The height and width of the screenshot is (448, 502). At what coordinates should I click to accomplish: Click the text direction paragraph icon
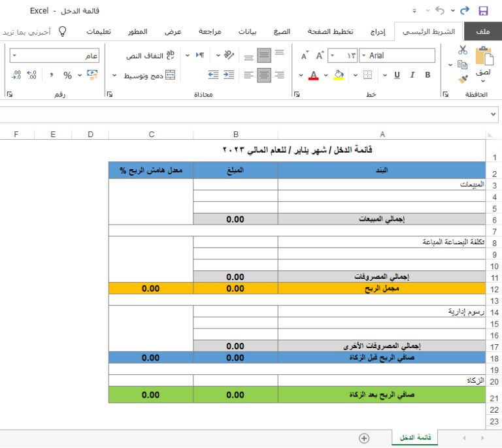click(200, 55)
